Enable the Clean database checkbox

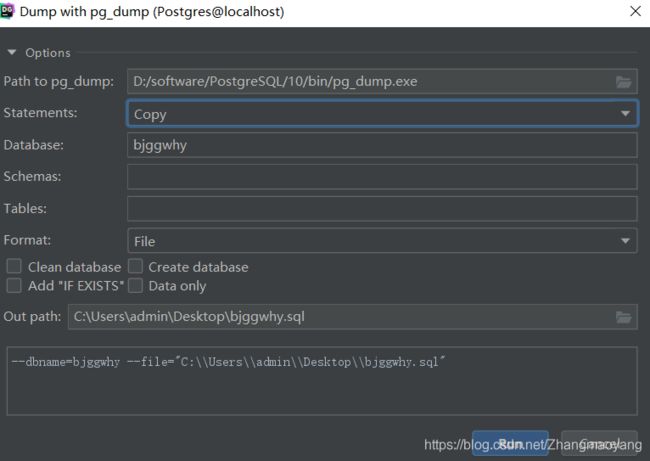pyautogui.click(x=14, y=267)
